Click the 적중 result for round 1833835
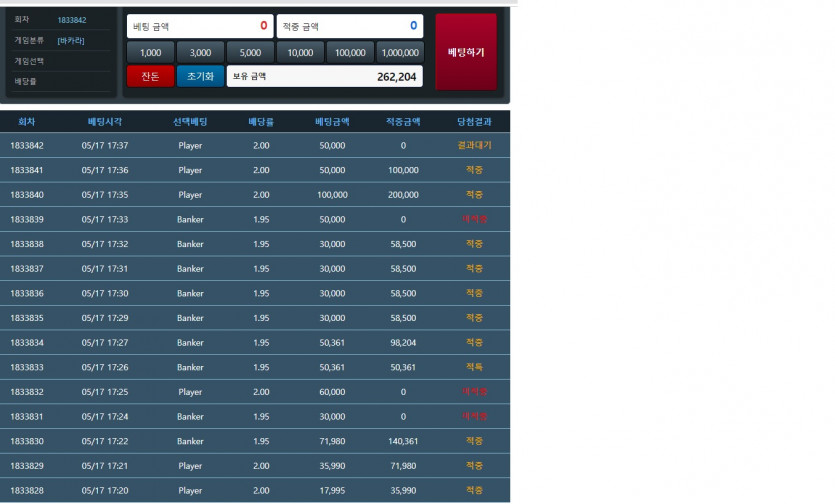835x504 pixels. [474, 318]
